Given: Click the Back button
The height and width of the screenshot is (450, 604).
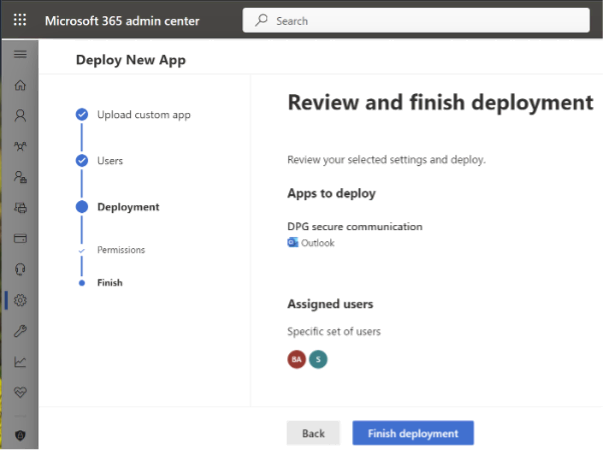Looking at the screenshot, I should click(313, 433).
